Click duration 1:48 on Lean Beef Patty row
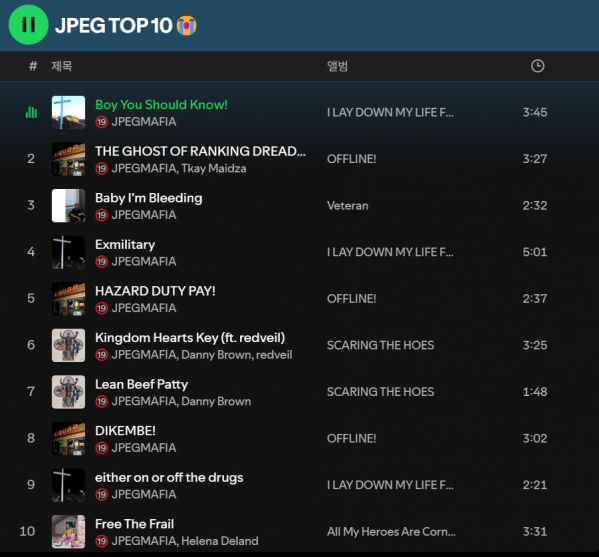This screenshot has height=557, width=599. pyautogui.click(x=535, y=392)
